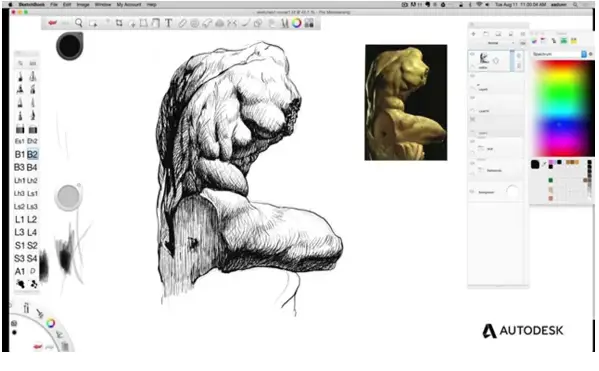Open the Ruler tool
The height and width of the screenshot is (371, 599).
click(x=182, y=23)
